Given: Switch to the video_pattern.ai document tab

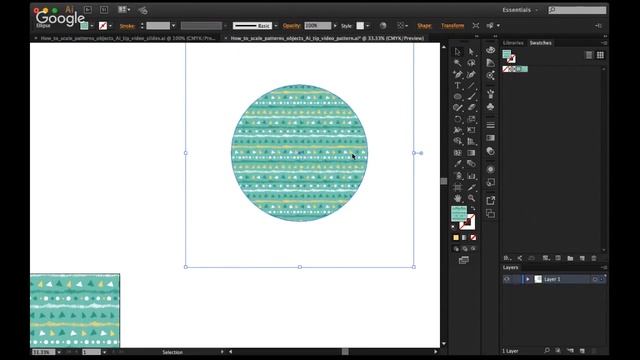Looking at the screenshot, I should tap(327, 38).
